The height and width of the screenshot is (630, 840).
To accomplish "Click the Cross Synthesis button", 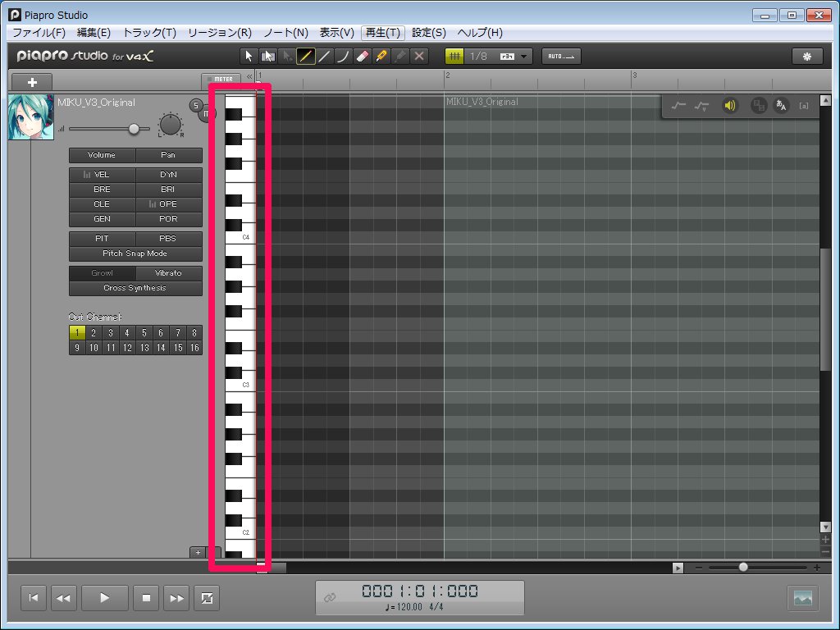I will point(135,288).
